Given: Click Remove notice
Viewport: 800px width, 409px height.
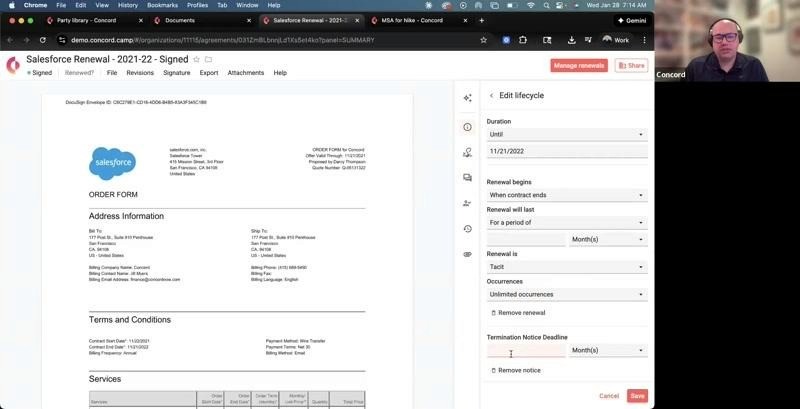Looking at the screenshot, I should point(516,370).
